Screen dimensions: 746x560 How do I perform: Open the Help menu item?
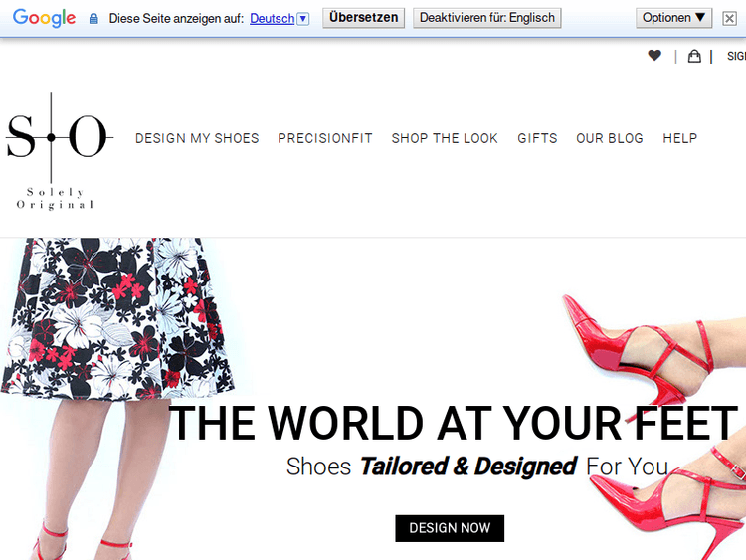tap(680, 138)
